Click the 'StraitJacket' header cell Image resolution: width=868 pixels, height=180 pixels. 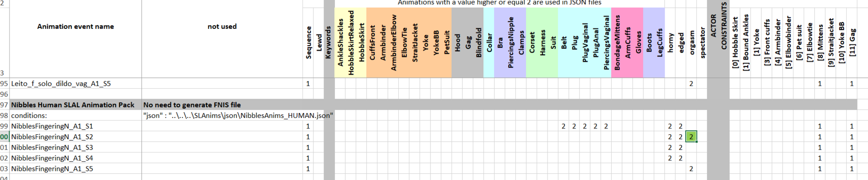pyautogui.click(x=415, y=43)
